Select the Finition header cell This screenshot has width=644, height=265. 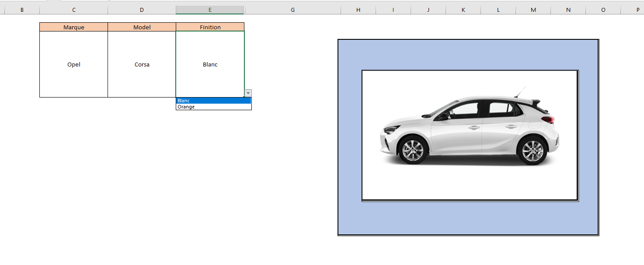click(210, 27)
